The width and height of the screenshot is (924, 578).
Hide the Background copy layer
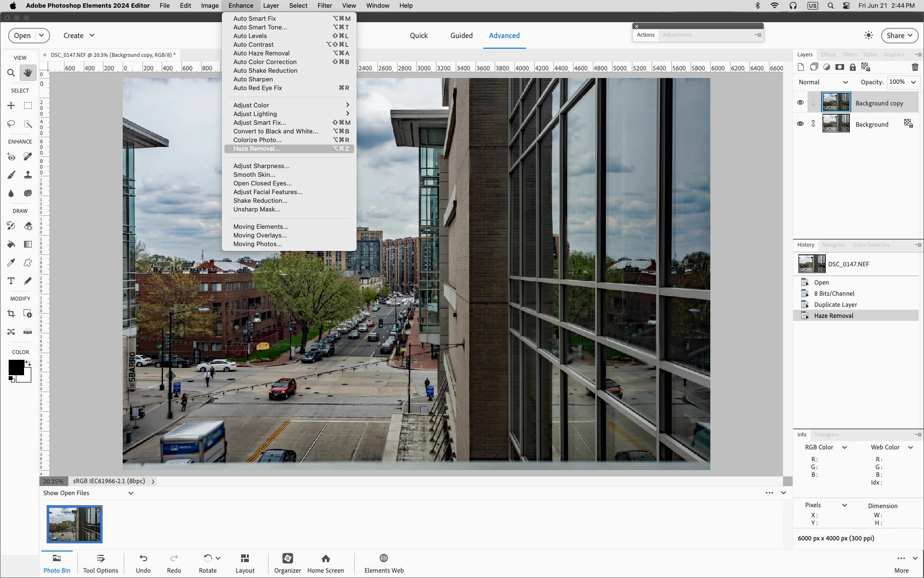pos(800,103)
